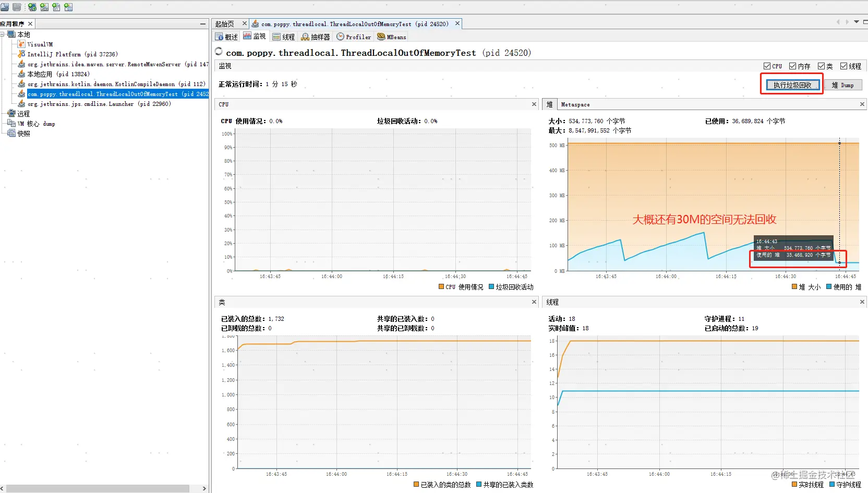Click the 正常运行时间 uptime value text
The image size is (868, 493).
tap(281, 84)
